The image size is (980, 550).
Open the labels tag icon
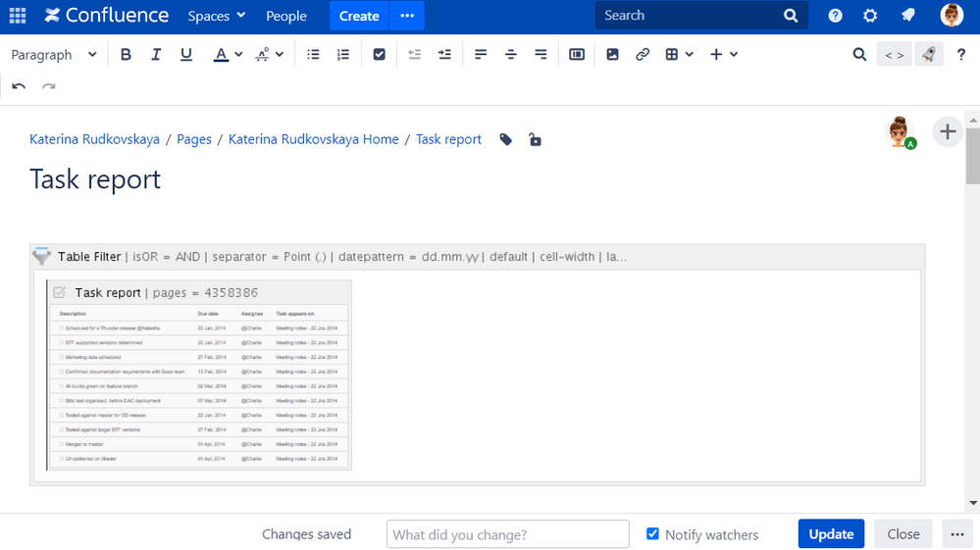(x=505, y=140)
